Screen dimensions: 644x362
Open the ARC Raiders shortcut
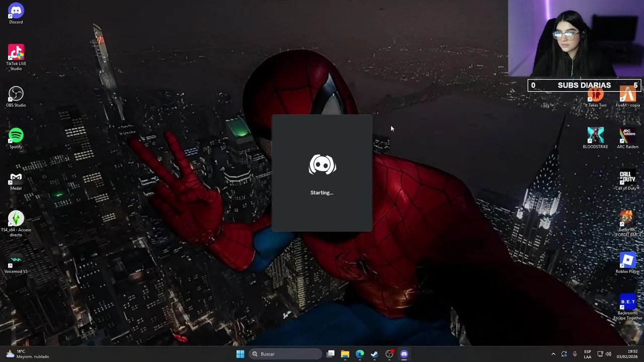(x=627, y=139)
